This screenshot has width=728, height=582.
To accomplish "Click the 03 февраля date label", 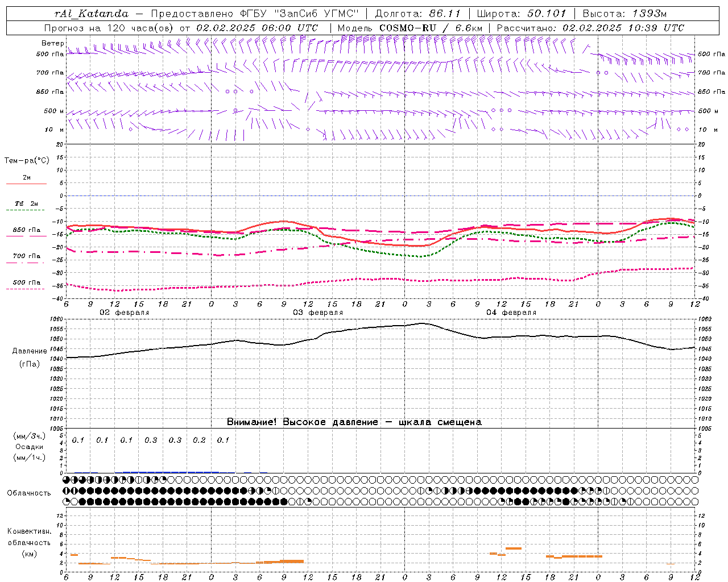I will 318,313.
